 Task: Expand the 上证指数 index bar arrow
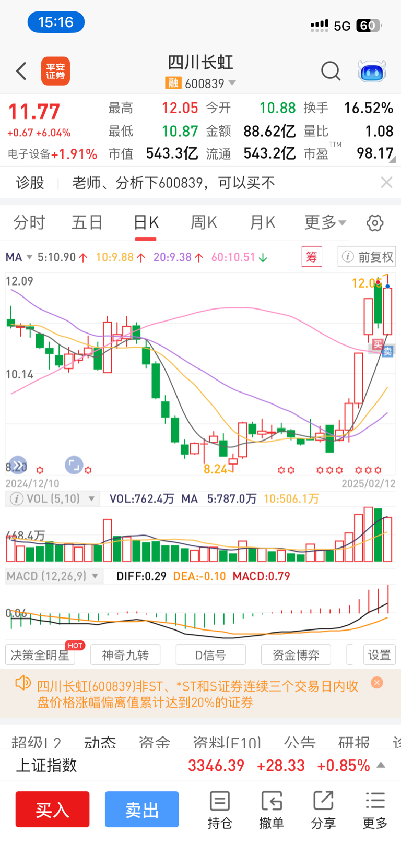381,765
